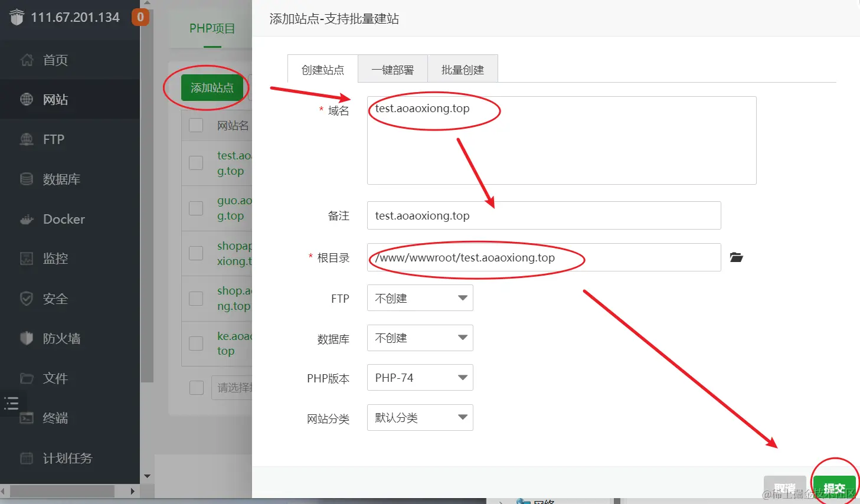
Task: Open the 首页 home icon in sidebar
Action: (27, 60)
